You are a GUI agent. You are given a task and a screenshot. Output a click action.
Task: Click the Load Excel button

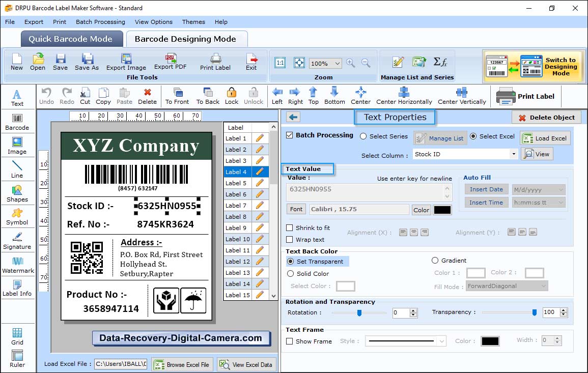coord(545,138)
